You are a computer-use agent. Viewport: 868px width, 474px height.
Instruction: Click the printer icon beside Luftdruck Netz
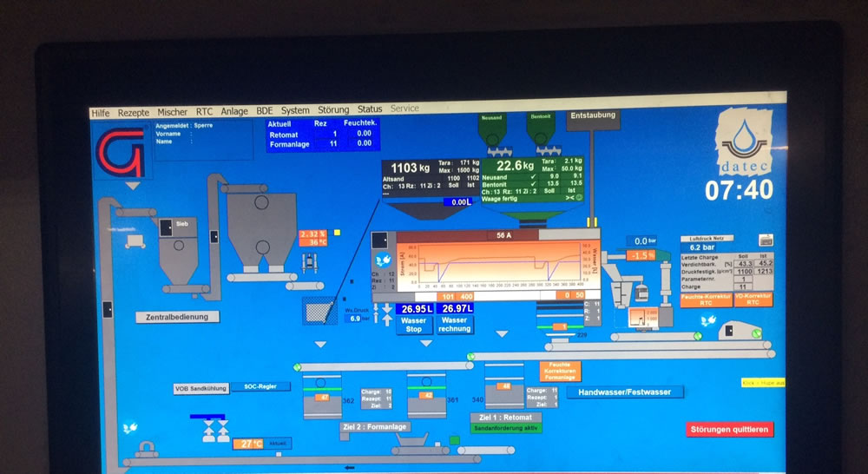[766, 240]
